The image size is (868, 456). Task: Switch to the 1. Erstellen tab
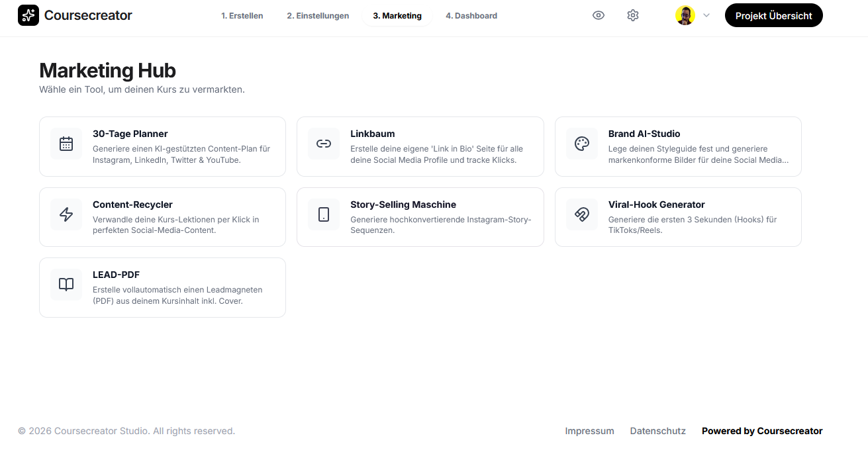tap(242, 16)
